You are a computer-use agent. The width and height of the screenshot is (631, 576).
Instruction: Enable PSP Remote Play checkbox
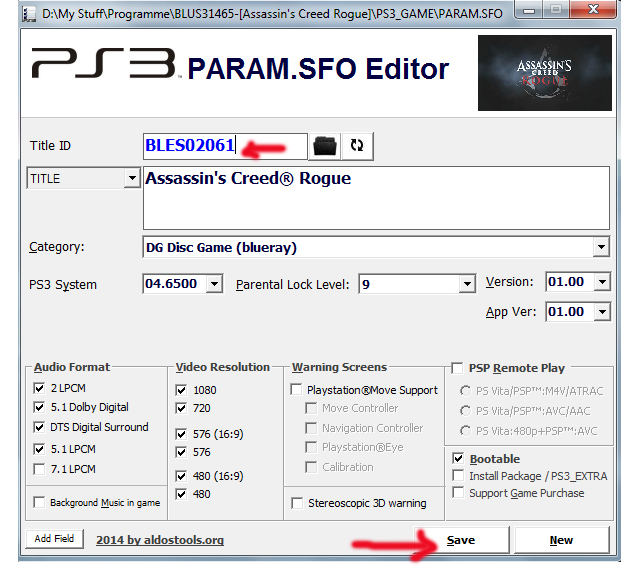coord(458,368)
